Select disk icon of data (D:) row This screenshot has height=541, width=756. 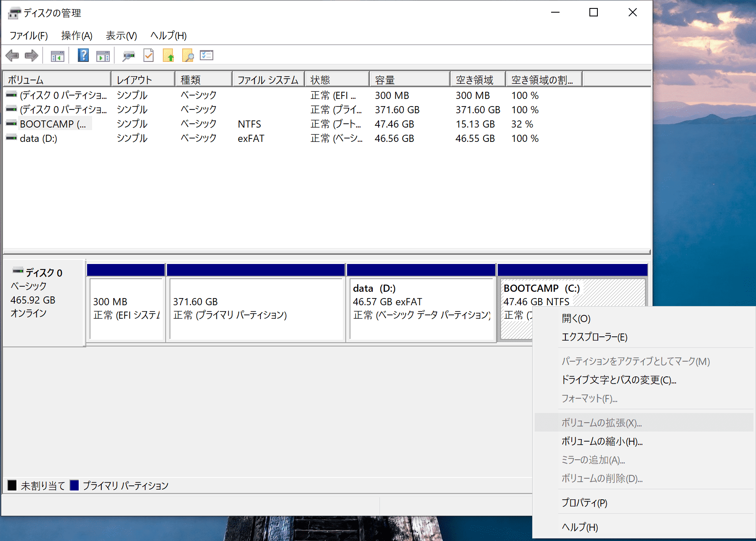click(x=11, y=138)
